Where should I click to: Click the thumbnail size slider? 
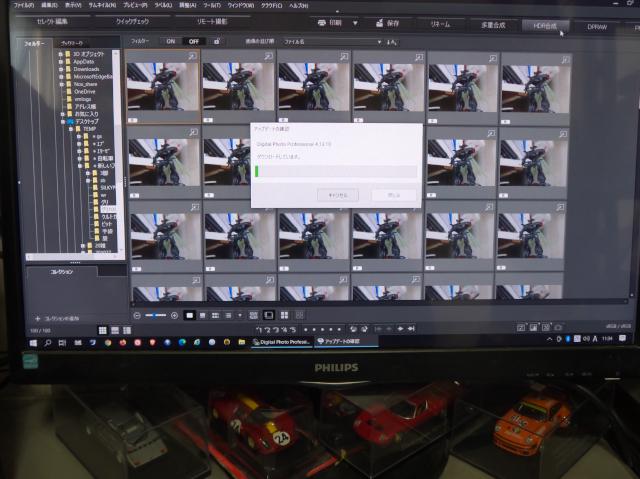tap(156, 315)
